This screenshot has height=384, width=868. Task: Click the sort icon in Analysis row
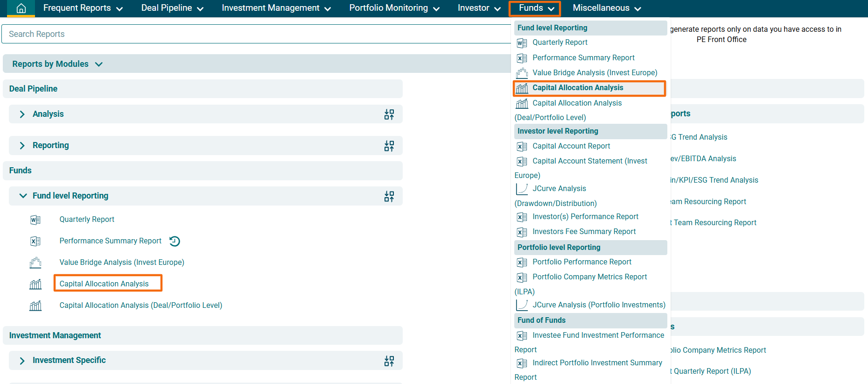click(389, 114)
